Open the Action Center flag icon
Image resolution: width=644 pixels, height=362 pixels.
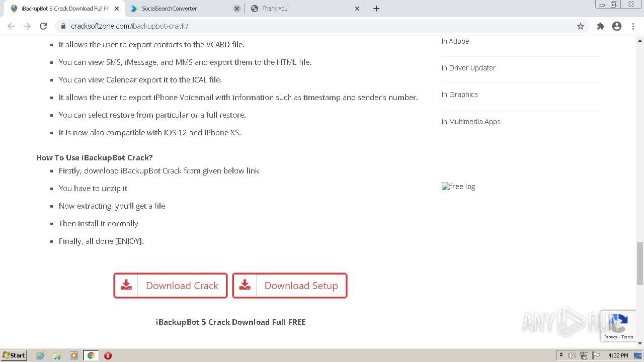pyautogui.click(x=595, y=355)
